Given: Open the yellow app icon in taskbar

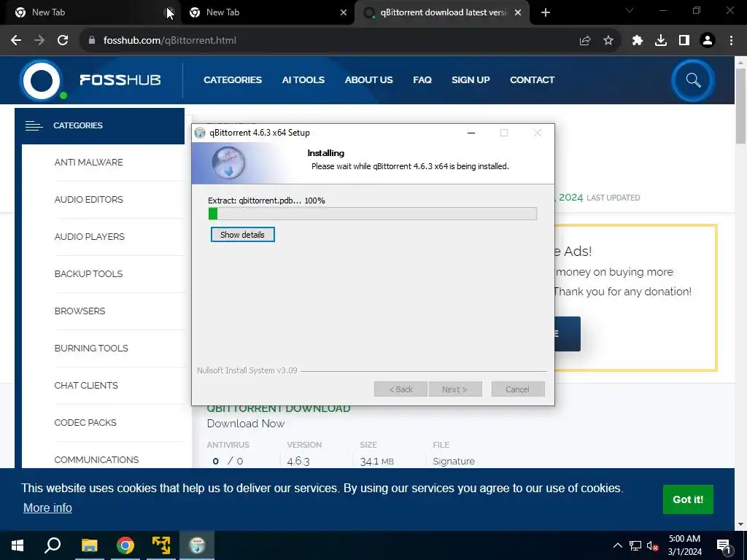Looking at the screenshot, I should (161, 545).
